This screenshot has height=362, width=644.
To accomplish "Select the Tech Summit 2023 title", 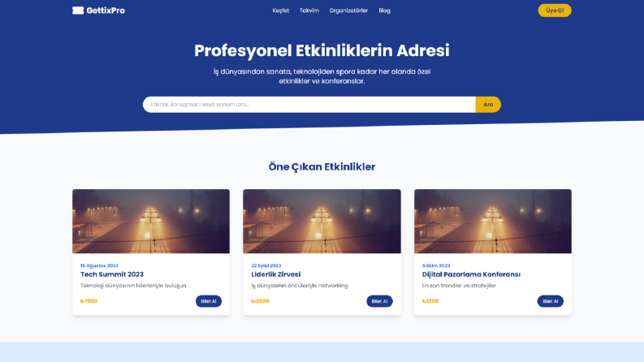I will point(112,274).
